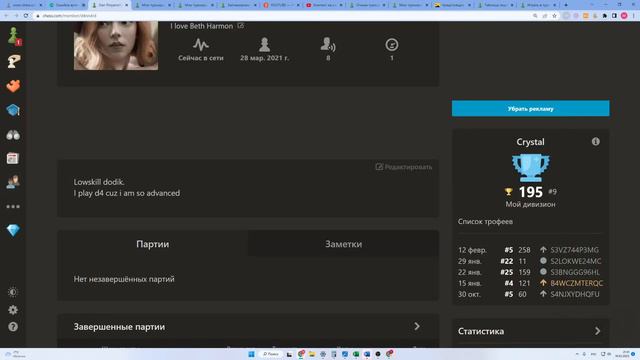This screenshot has width=640, height=360.
Task: Open the Social people icon in sidebar
Action: 13,182
